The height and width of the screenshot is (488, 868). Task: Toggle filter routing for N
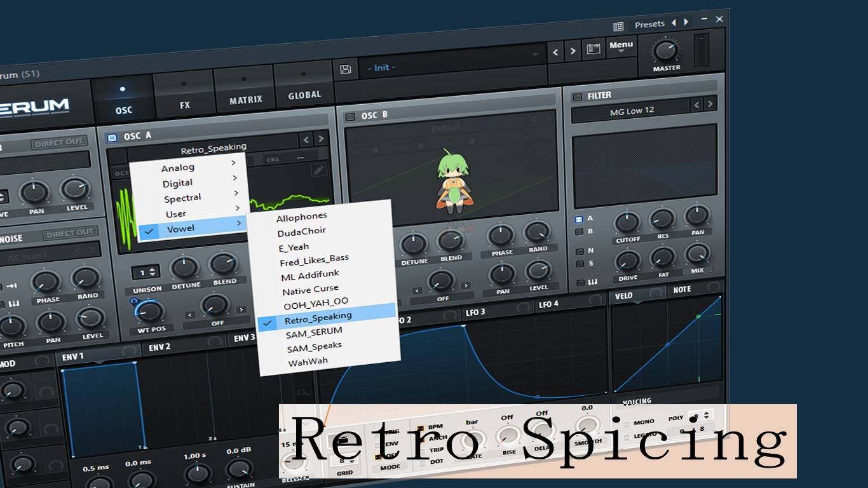[x=579, y=251]
